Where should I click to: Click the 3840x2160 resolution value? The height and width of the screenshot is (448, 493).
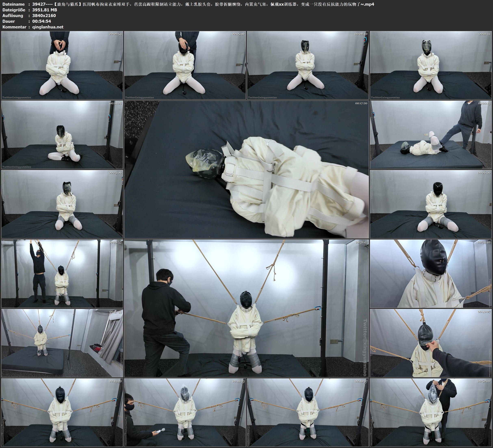coord(44,15)
